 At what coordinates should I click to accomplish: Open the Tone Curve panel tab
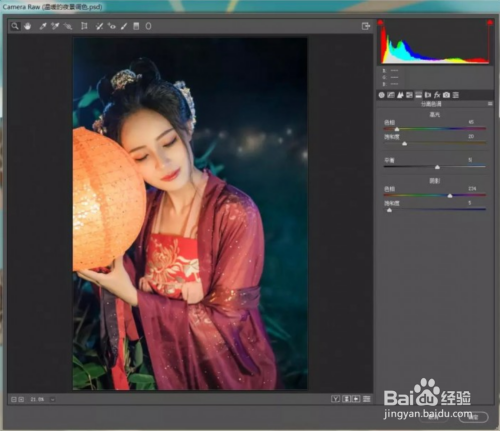tap(391, 95)
